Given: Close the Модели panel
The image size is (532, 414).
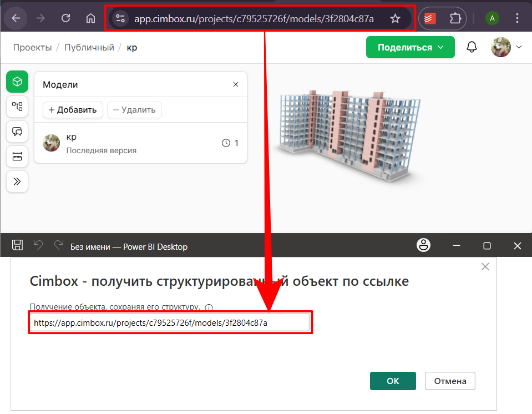Looking at the screenshot, I should click(236, 84).
